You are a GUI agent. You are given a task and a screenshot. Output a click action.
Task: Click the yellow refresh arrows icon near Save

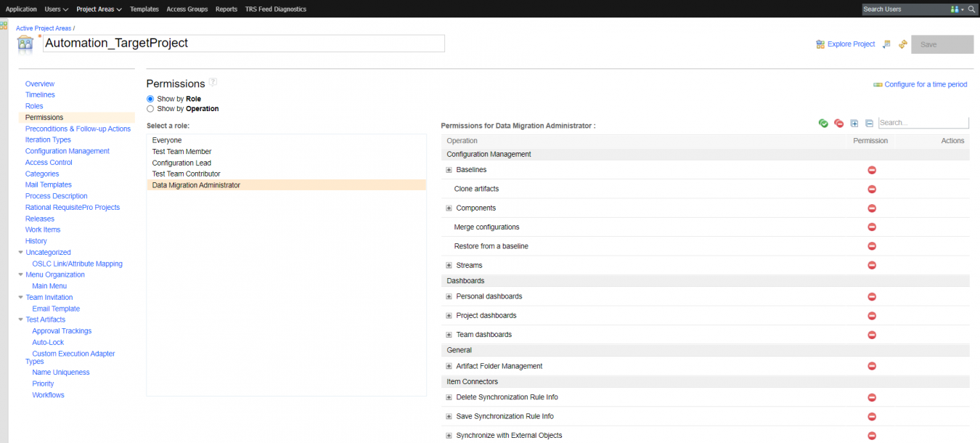coord(902,44)
